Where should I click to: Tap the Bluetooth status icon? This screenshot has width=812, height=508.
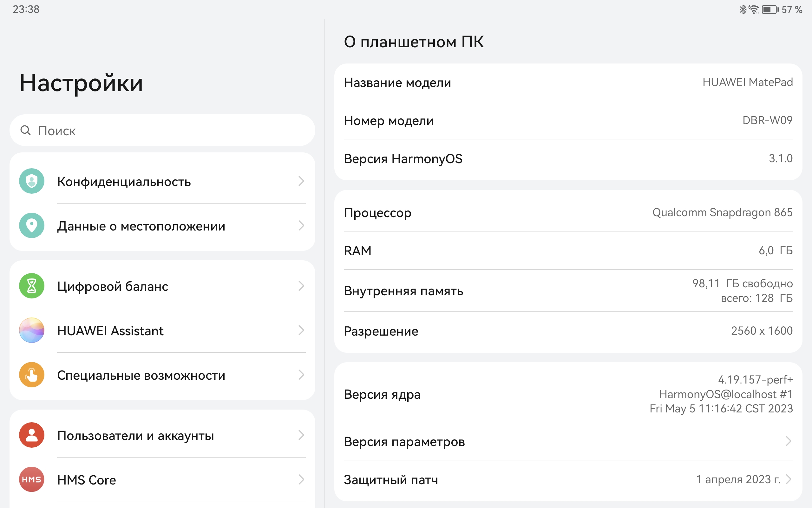743,10
